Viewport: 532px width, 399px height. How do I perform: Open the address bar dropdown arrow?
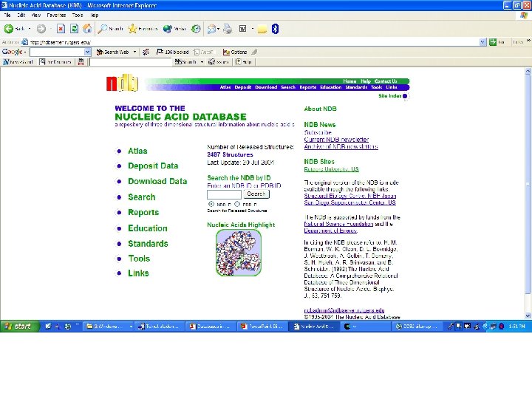[482, 42]
